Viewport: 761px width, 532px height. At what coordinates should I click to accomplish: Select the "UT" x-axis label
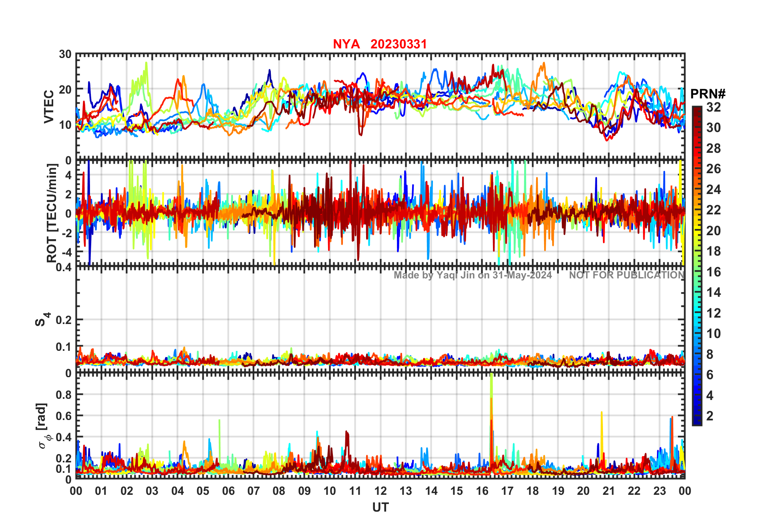pos(380,507)
